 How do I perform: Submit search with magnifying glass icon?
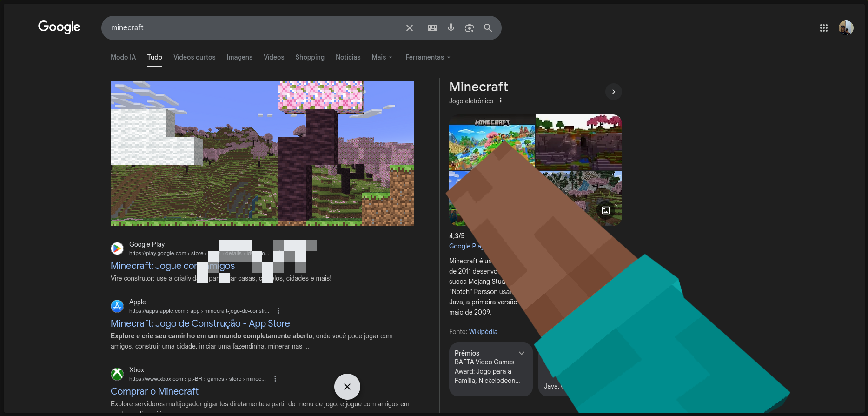pos(488,28)
